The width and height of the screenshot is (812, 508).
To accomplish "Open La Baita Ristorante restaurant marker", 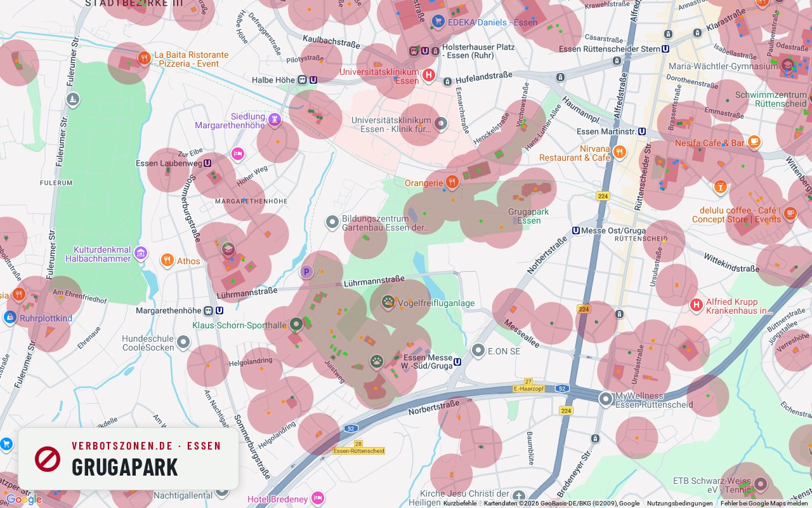I will pos(145,59).
